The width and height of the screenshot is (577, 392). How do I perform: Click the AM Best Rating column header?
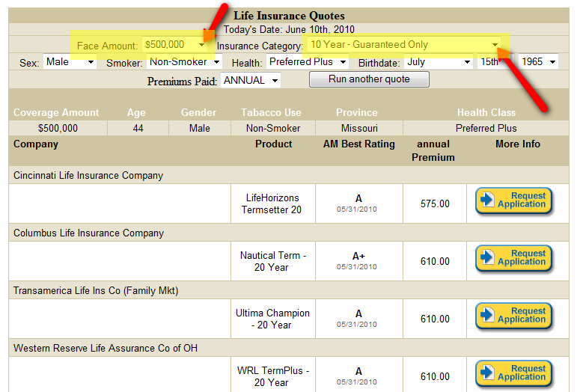358,144
